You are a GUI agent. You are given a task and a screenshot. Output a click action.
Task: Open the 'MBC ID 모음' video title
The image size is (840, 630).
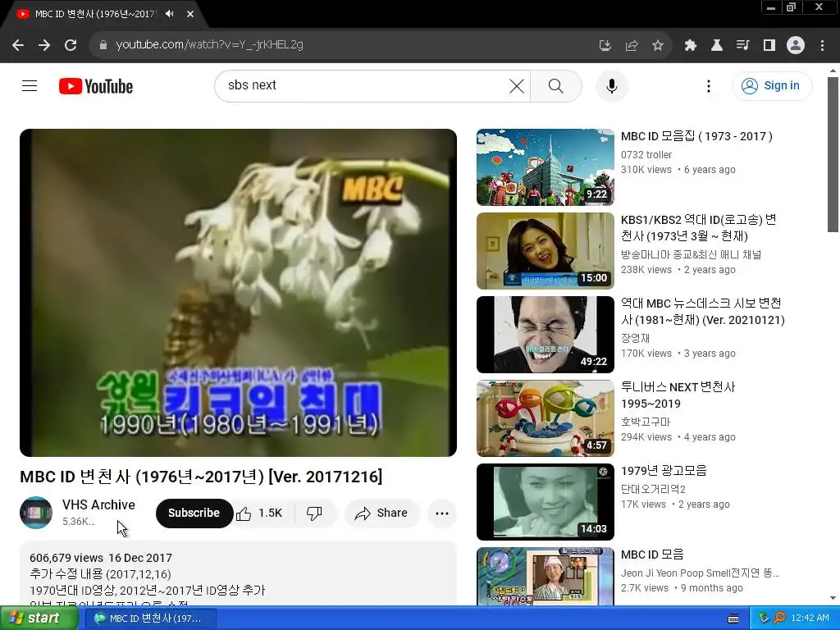coord(652,554)
